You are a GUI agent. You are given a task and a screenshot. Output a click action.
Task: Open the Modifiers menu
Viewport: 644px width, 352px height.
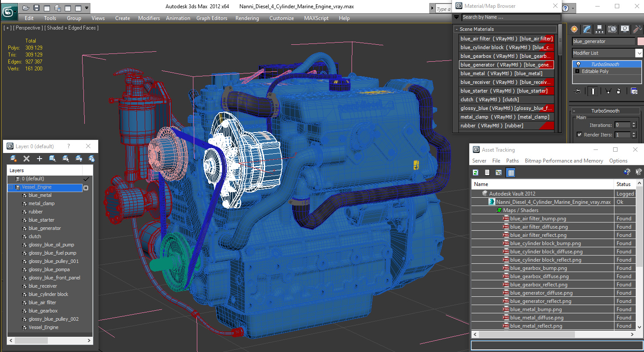pyautogui.click(x=149, y=18)
